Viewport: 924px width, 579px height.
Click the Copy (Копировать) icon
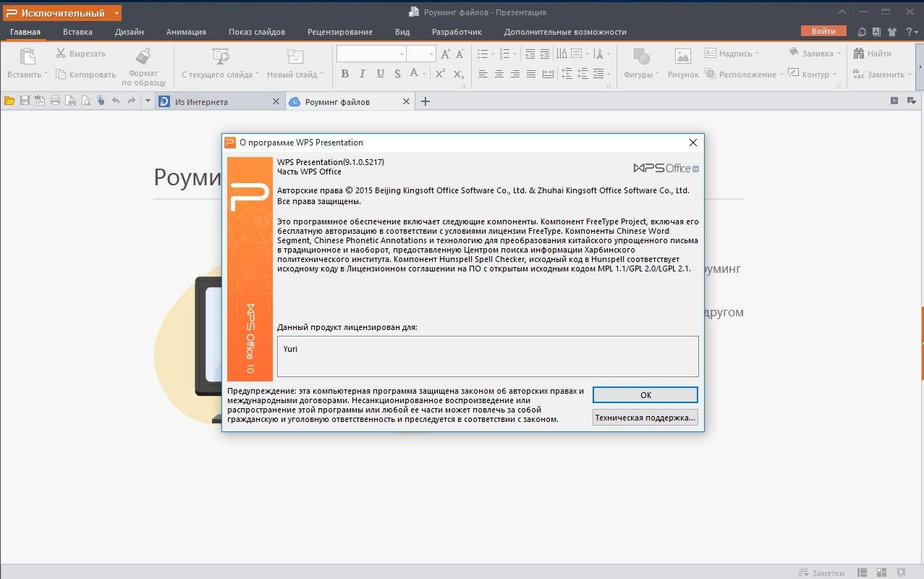click(61, 75)
